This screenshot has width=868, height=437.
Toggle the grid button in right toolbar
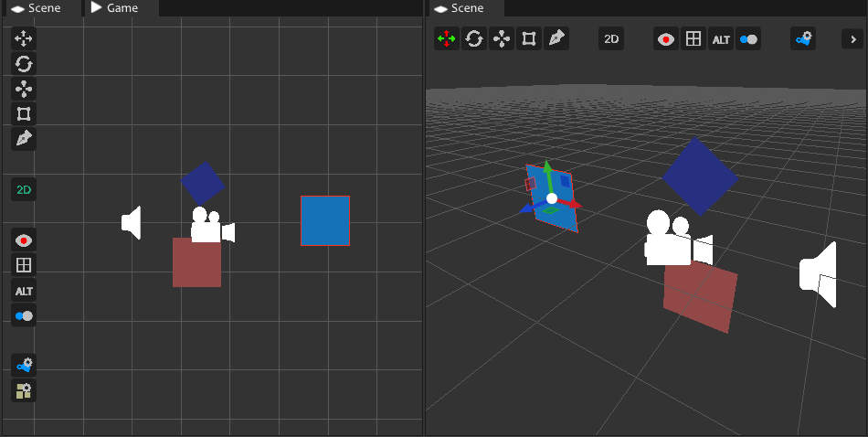point(693,38)
